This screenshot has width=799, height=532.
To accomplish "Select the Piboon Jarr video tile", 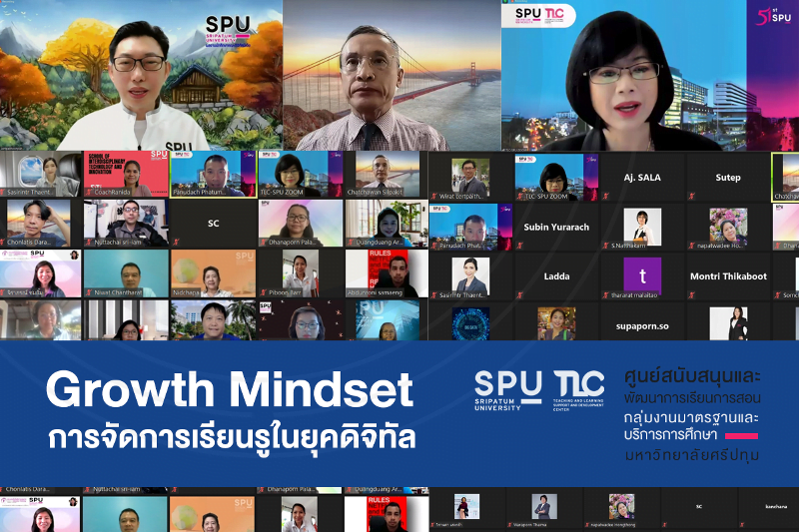I will (x=301, y=272).
